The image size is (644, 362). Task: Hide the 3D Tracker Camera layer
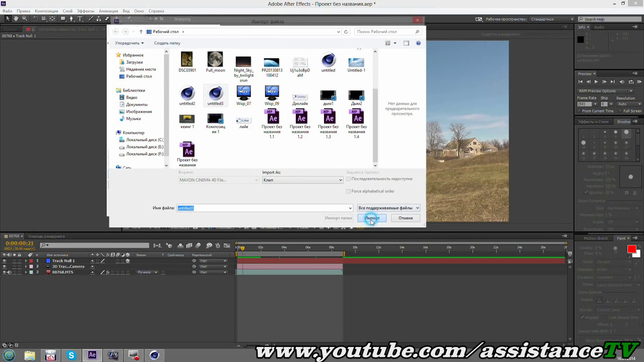[5, 266]
